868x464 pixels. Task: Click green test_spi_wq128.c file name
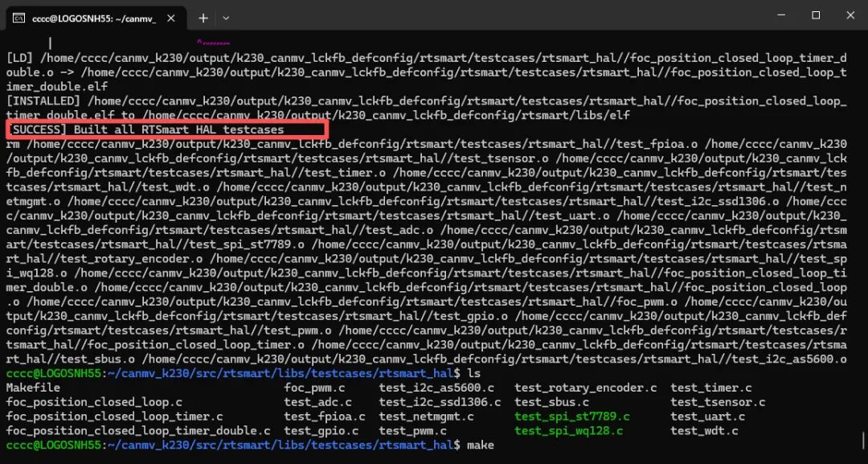568,431
